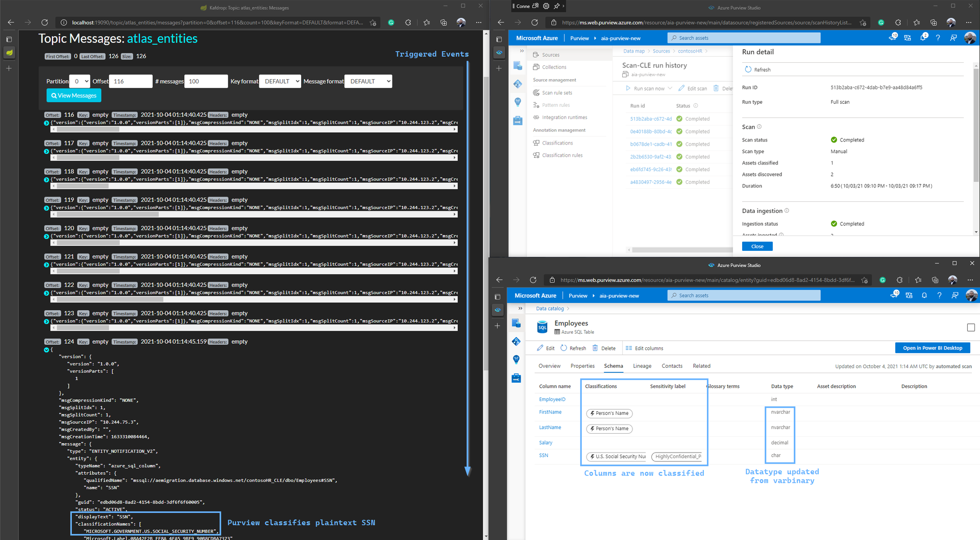This screenshot has height=540, width=980.
Task: Switch to the Properties tab
Action: click(582, 366)
